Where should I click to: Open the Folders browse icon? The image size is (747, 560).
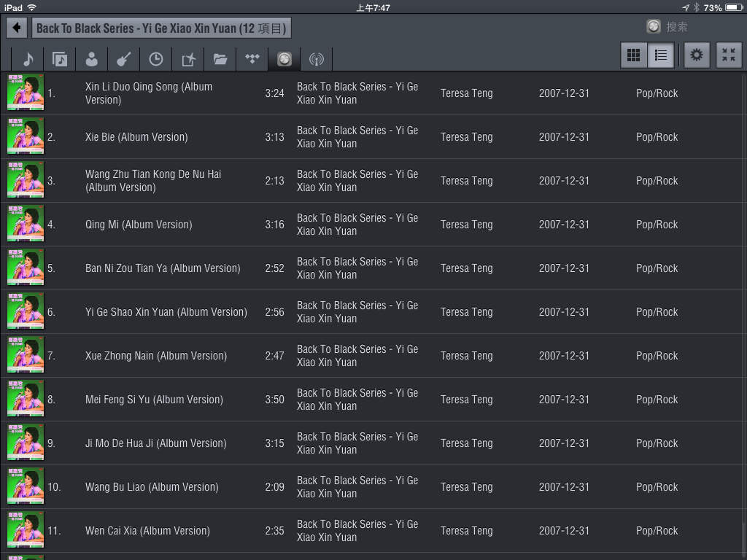point(220,59)
